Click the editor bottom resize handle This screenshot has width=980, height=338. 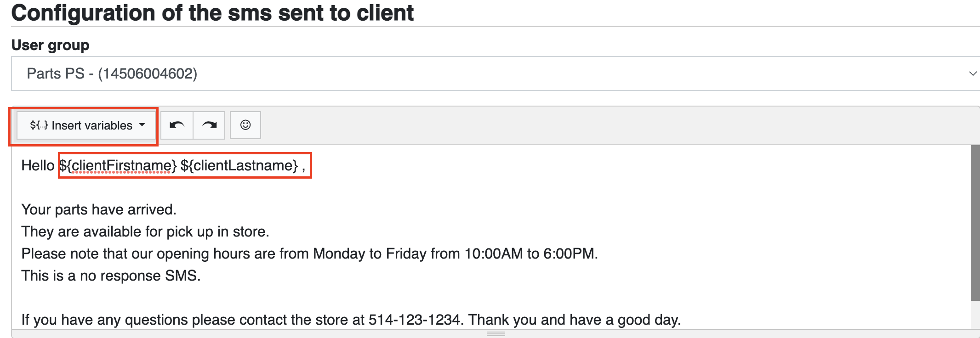pyautogui.click(x=496, y=334)
